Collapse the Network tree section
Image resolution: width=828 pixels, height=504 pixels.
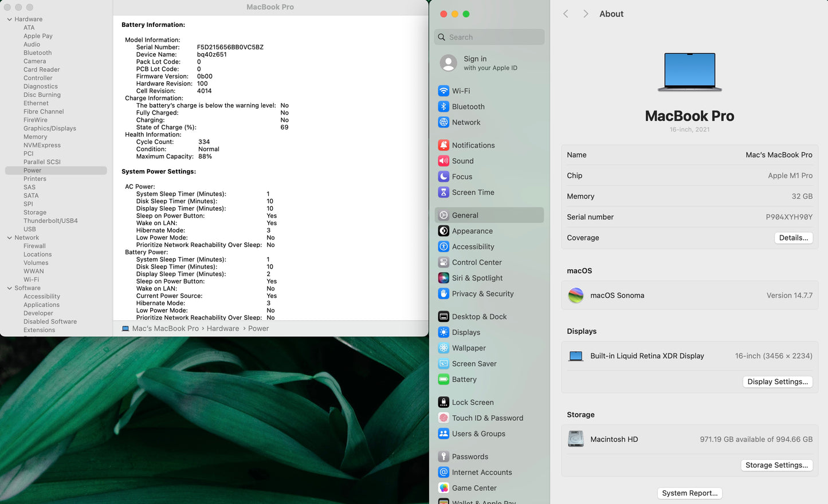pyautogui.click(x=10, y=238)
